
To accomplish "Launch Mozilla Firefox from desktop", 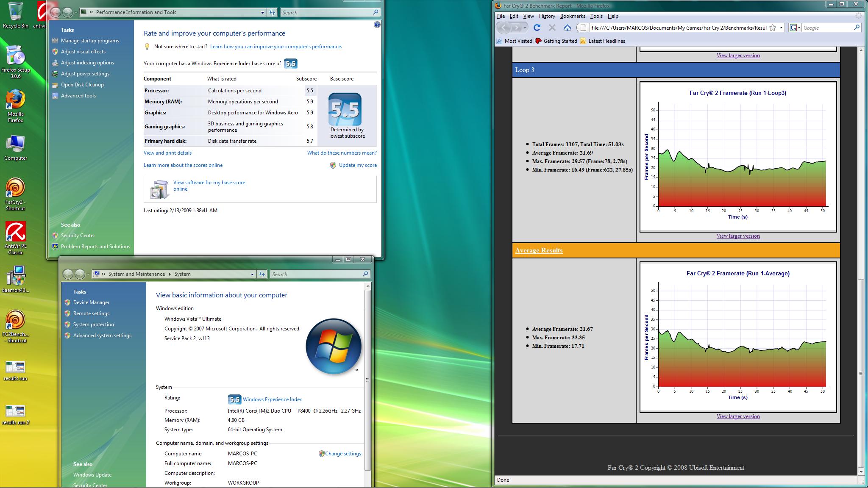I will [15, 106].
